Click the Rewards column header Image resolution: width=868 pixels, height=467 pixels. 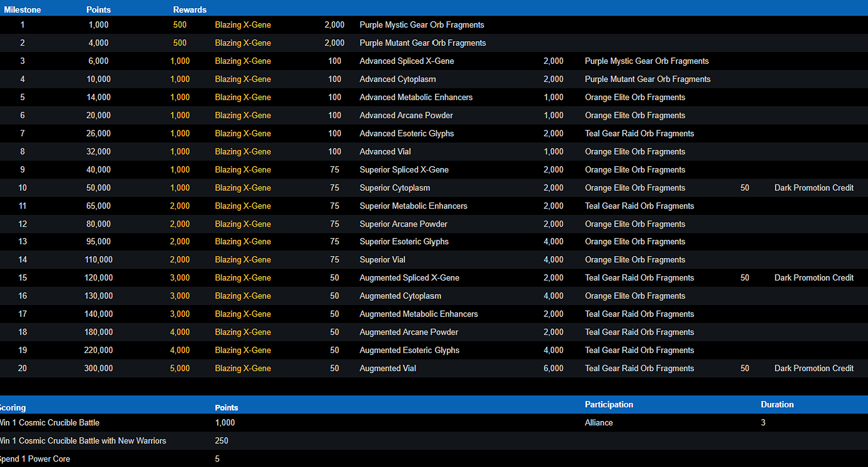click(189, 10)
